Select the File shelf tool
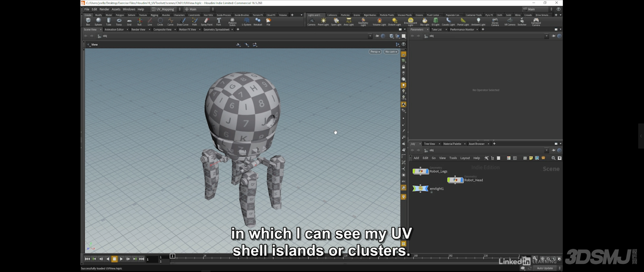This screenshot has height=272, width=644. click(268, 21)
